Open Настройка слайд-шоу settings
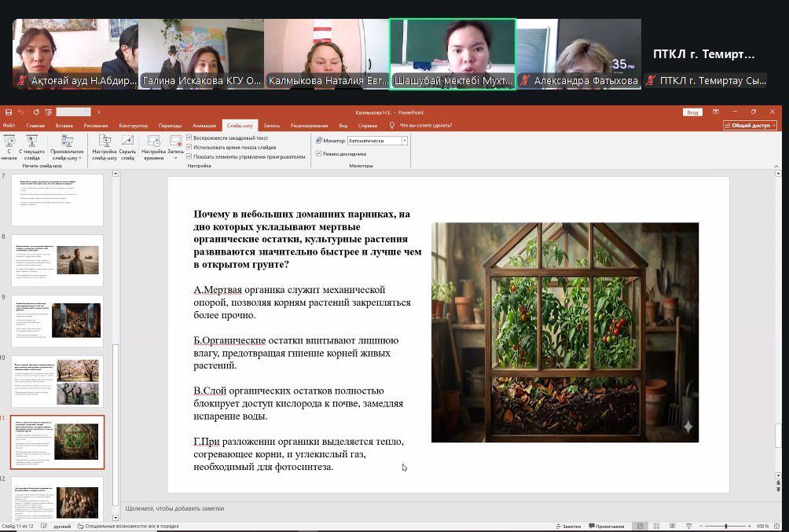 coord(105,145)
